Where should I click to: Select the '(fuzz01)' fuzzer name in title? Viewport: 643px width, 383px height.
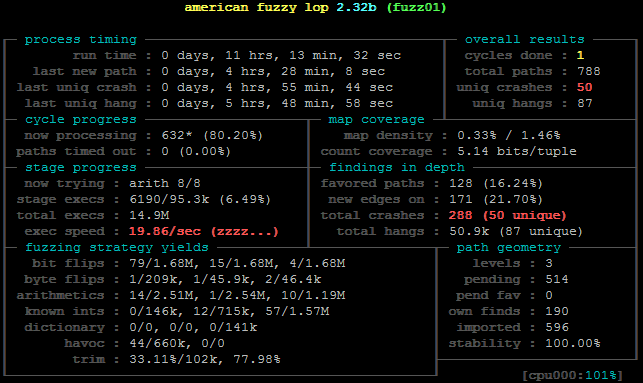(x=416, y=7)
